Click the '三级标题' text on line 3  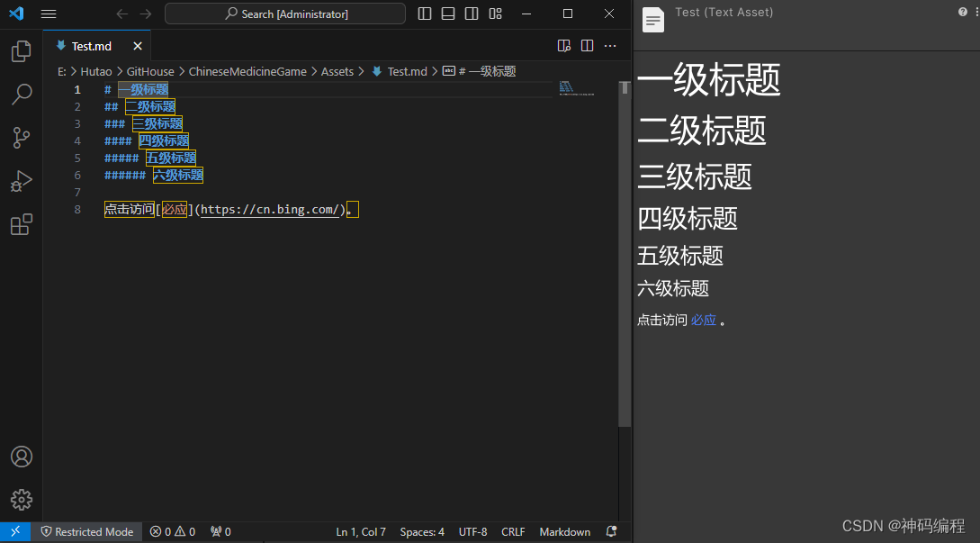(x=157, y=124)
